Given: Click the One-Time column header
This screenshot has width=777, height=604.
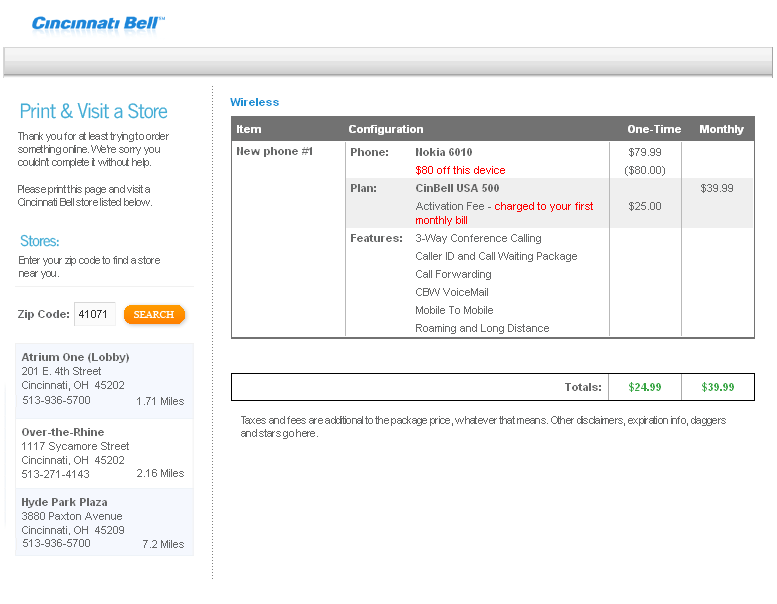Looking at the screenshot, I should [x=654, y=129].
